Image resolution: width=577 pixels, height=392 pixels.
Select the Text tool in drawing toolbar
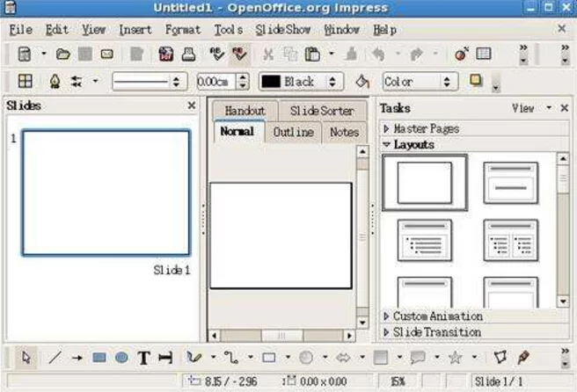pyautogui.click(x=143, y=359)
